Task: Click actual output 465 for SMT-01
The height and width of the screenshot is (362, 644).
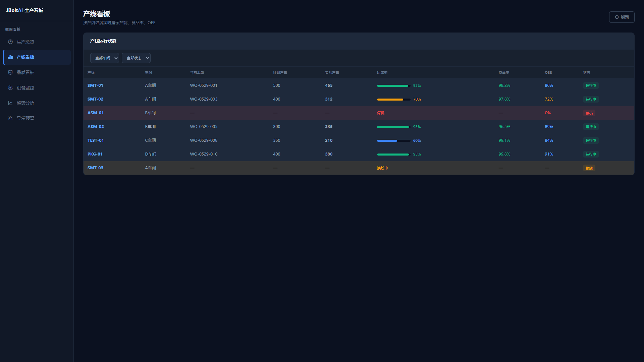Action: coord(329,85)
